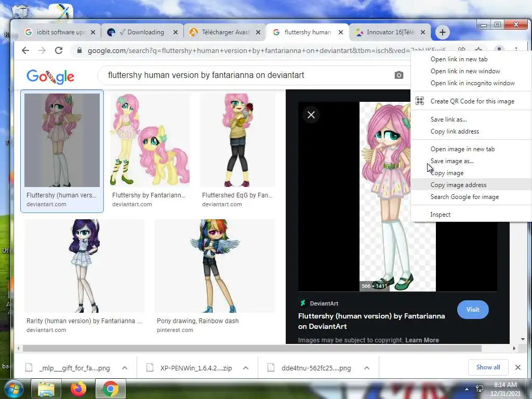
Task: Close the 'Télécharger Avast' tab
Action: 258,32
